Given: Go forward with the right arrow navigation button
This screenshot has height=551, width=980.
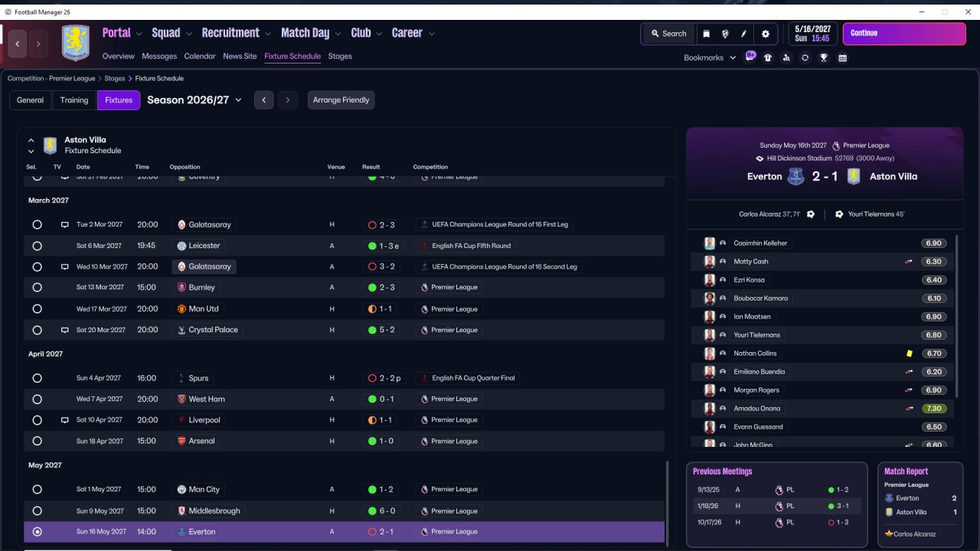Looking at the screenshot, I should pos(38,44).
